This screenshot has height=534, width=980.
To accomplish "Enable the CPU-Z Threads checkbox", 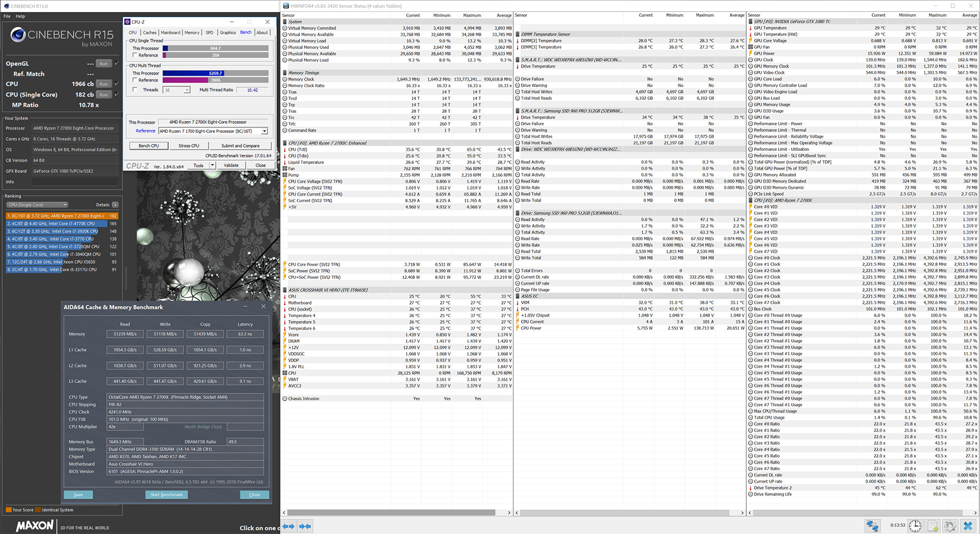I will coord(134,90).
